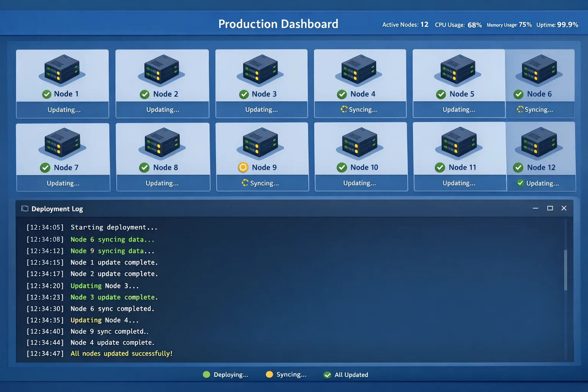Maximize the Deployment Log window
This screenshot has height=392, width=588.
[x=550, y=208]
